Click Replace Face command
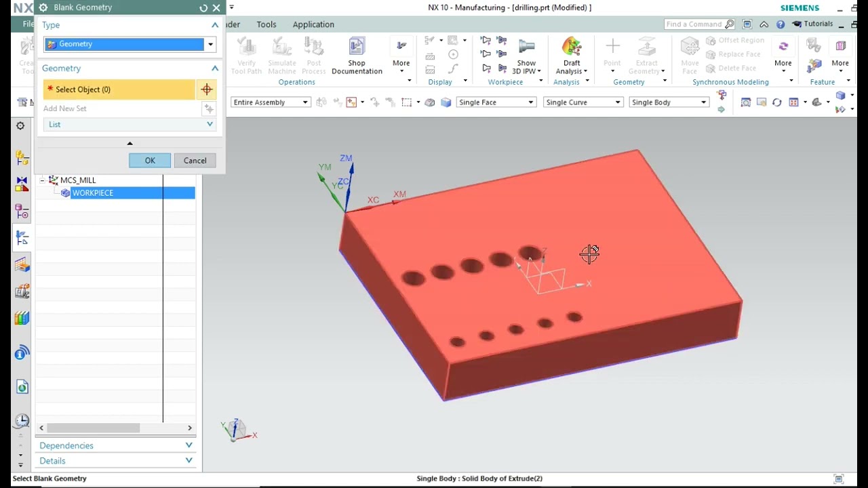This screenshot has height=488, width=868. (733, 54)
